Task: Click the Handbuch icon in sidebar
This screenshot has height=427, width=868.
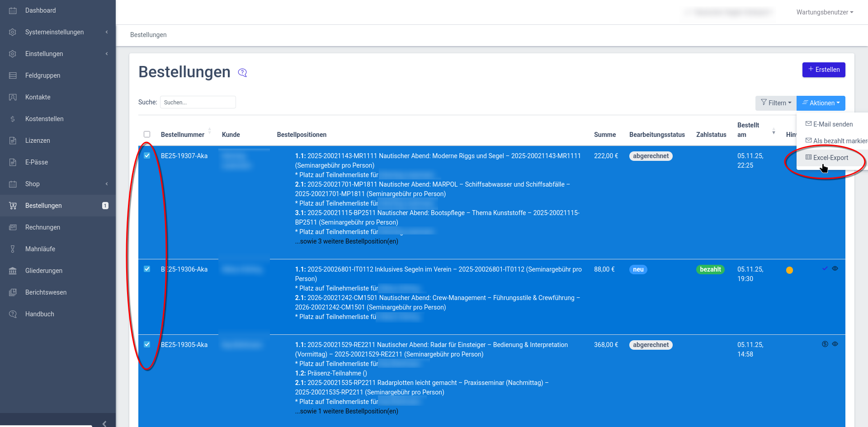Action: pyautogui.click(x=13, y=314)
